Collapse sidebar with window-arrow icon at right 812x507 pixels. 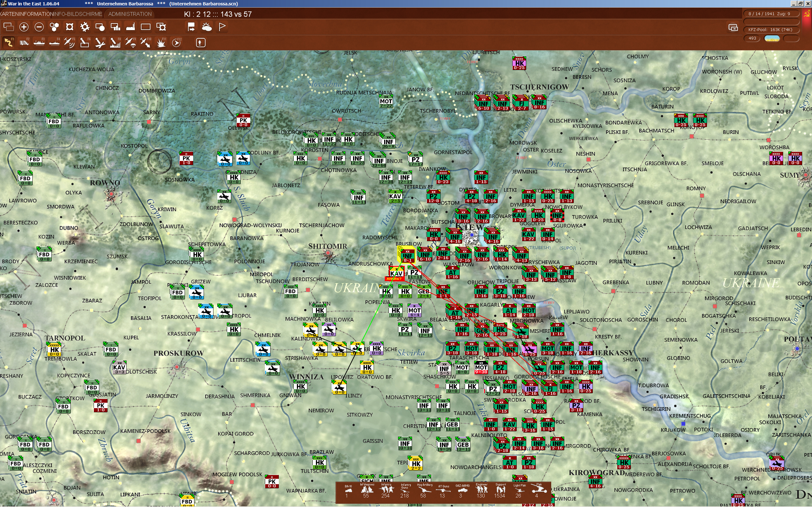[x=733, y=28]
